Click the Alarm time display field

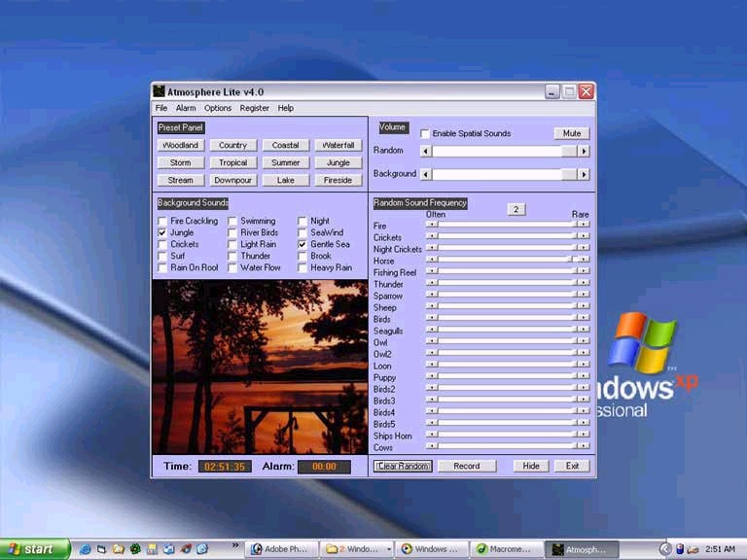tap(325, 467)
